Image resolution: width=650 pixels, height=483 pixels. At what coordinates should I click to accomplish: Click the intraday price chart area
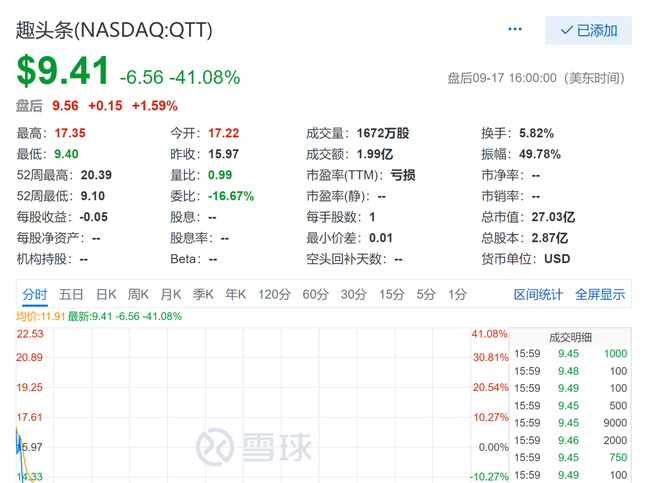pyautogui.click(x=261, y=404)
